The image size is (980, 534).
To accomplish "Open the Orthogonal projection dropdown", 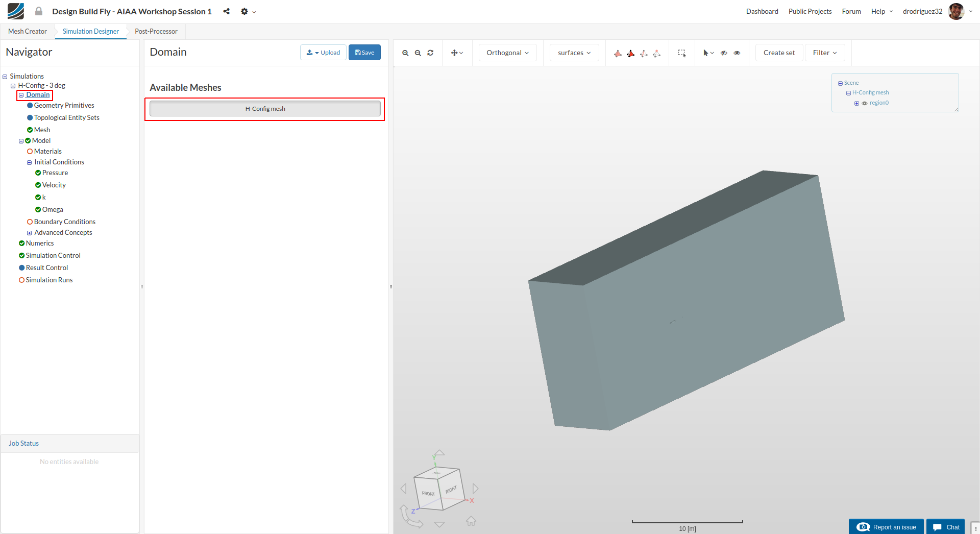I will click(507, 53).
